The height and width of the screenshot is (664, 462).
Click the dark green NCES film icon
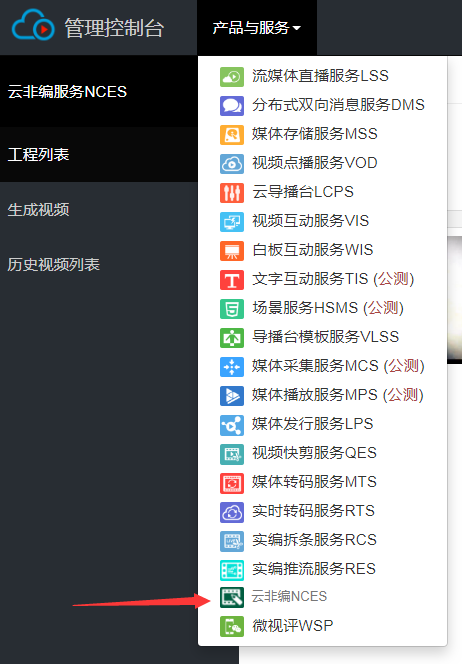[232, 597]
